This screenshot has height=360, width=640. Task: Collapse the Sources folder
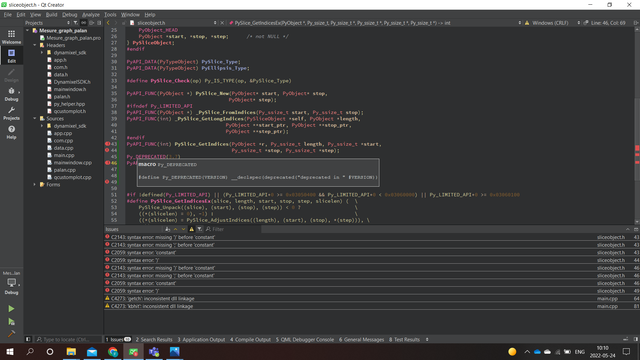coord(35,118)
